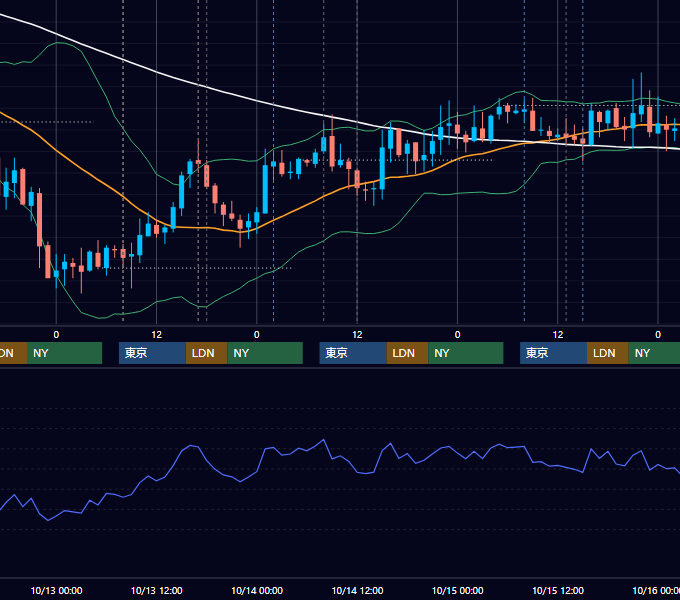Image resolution: width=680 pixels, height=600 pixels.
Task: Select the 東京 session block spanning 10/14 12:00
Action: [353, 353]
